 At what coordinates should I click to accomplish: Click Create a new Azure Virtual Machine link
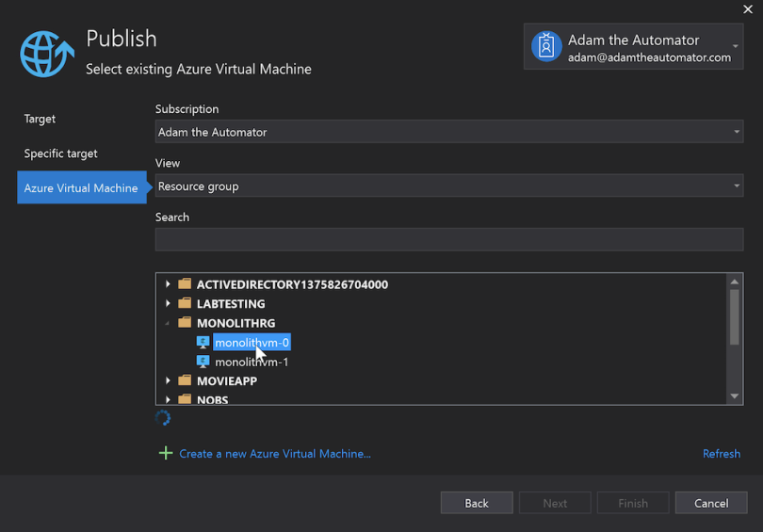click(x=275, y=454)
